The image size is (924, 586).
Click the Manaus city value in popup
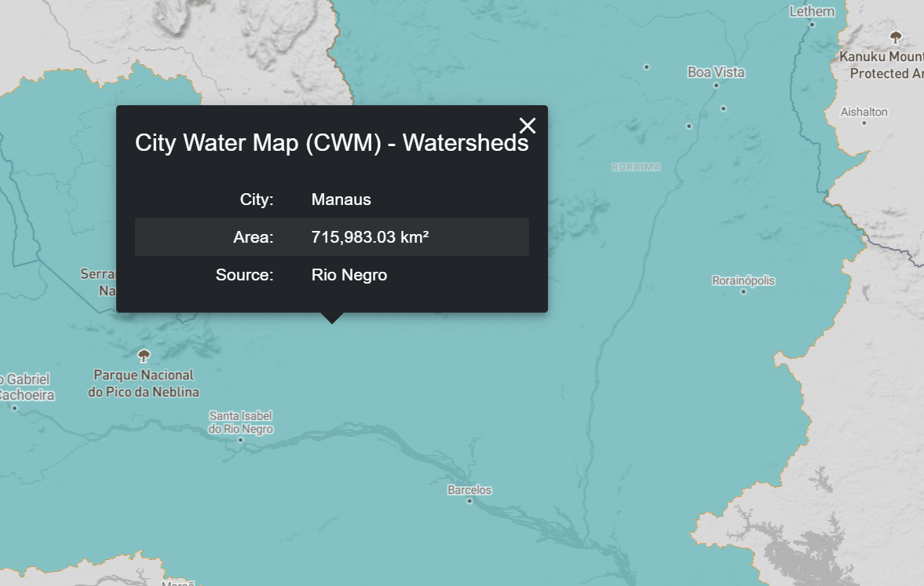click(x=341, y=200)
